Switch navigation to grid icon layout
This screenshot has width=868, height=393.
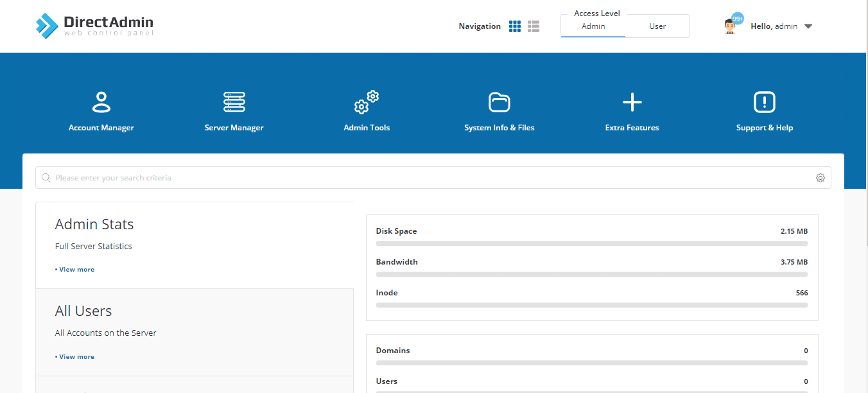pyautogui.click(x=515, y=26)
